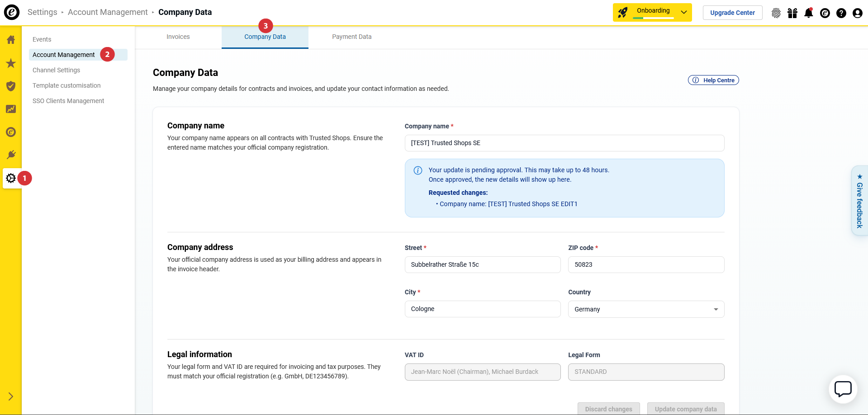
Task: Open the Country dropdown showing Germany
Action: 646,309
